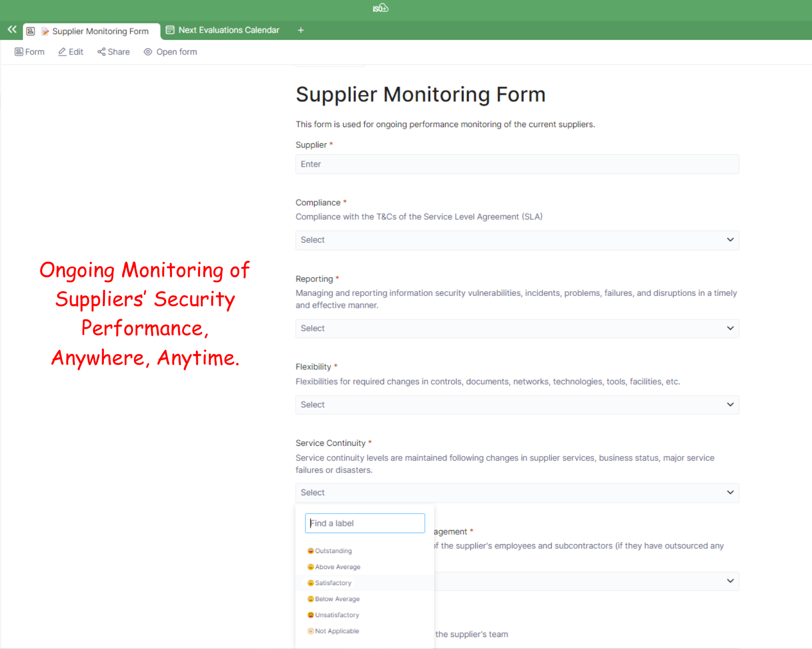Image resolution: width=812 pixels, height=649 pixels.
Task: Click the Form toolbar icon
Action: tap(19, 52)
